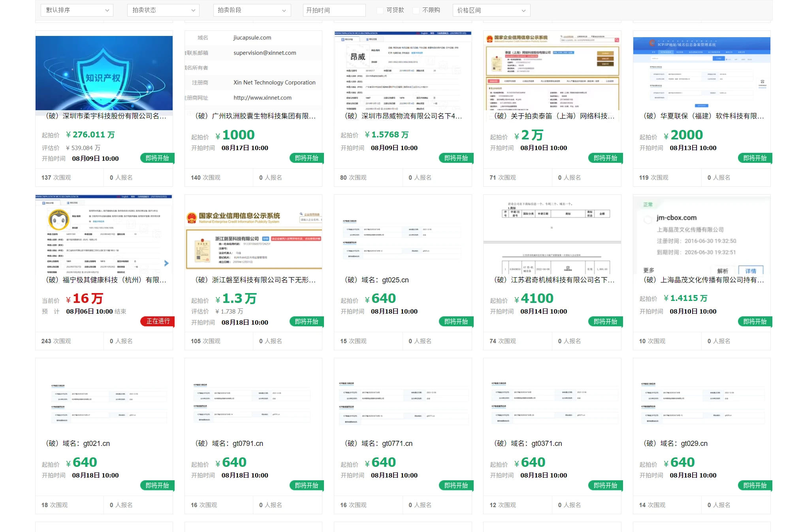Open the 价格区间 price range dropdown
785x532 pixels.
pyautogui.click(x=491, y=10)
